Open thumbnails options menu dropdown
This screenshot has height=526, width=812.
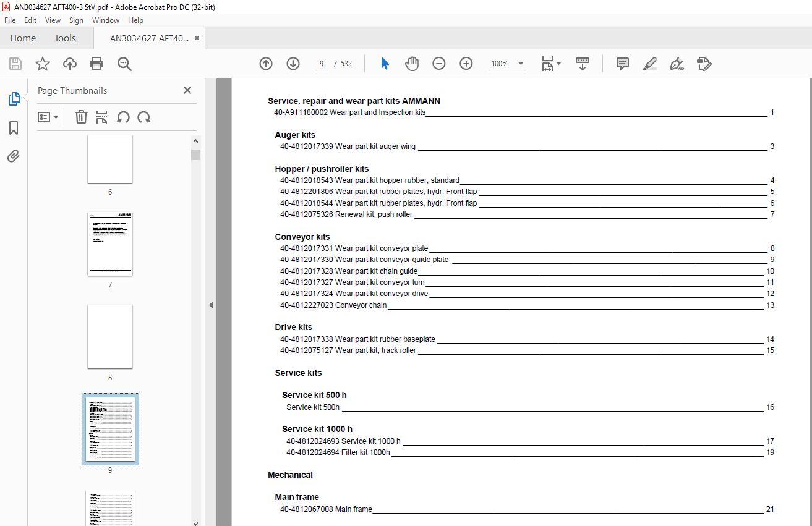pyautogui.click(x=48, y=117)
